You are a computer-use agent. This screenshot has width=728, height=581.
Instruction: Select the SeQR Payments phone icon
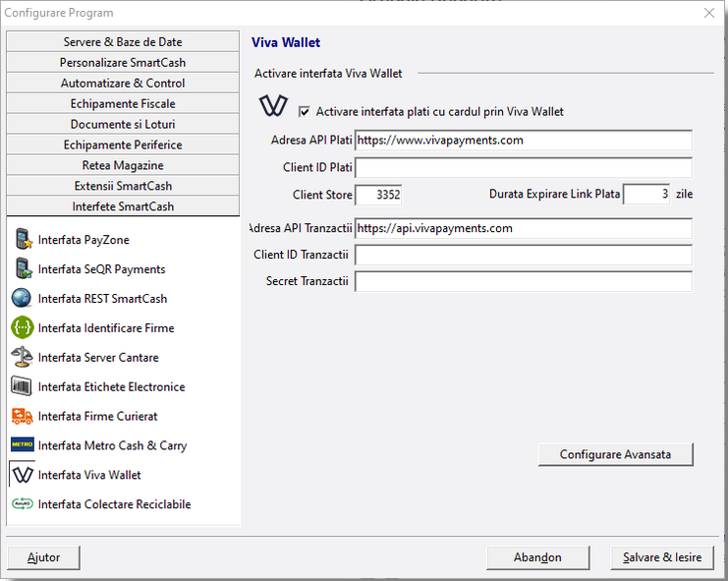(x=23, y=268)
